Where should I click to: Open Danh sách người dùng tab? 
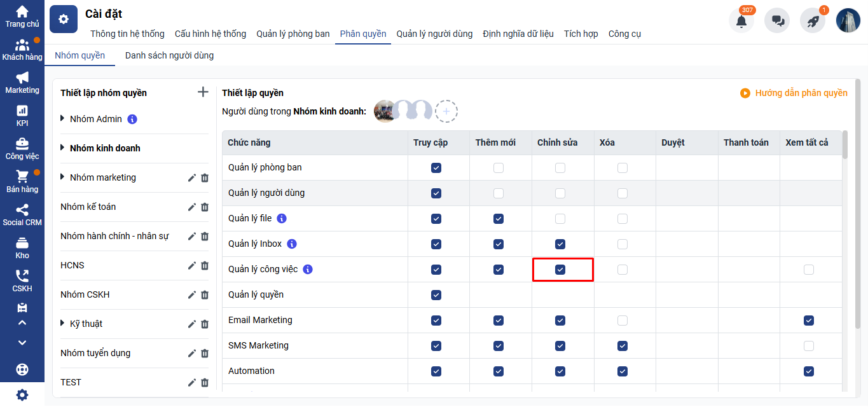point(169,55)
